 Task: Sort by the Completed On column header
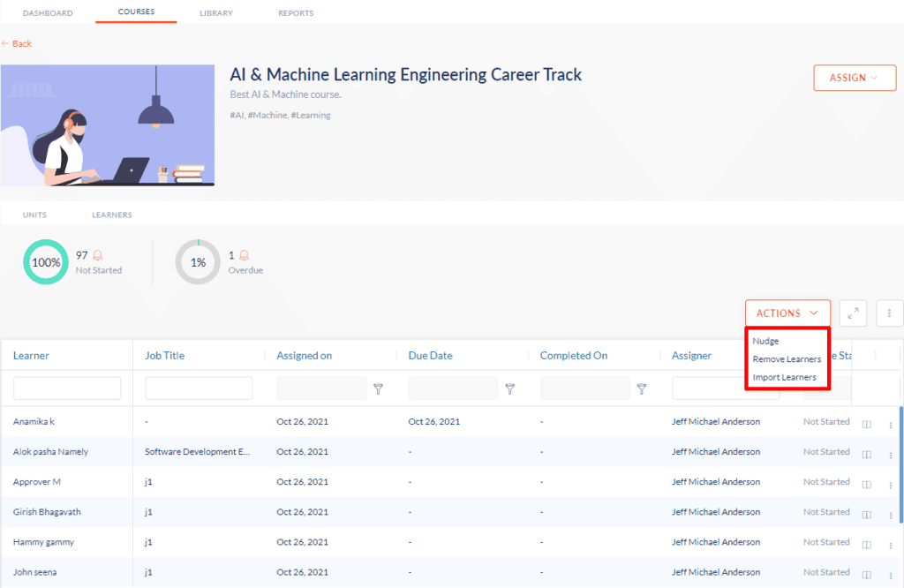pos(574,356)
